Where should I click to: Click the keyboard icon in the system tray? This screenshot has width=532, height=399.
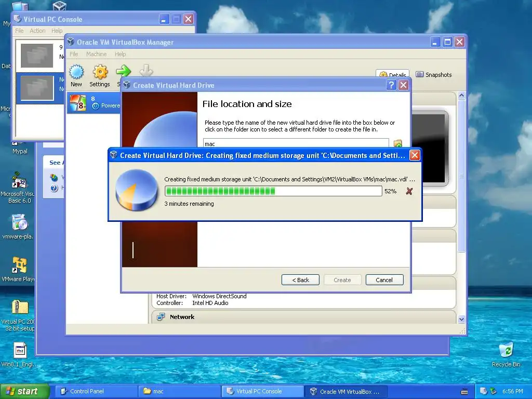(464, 392)
